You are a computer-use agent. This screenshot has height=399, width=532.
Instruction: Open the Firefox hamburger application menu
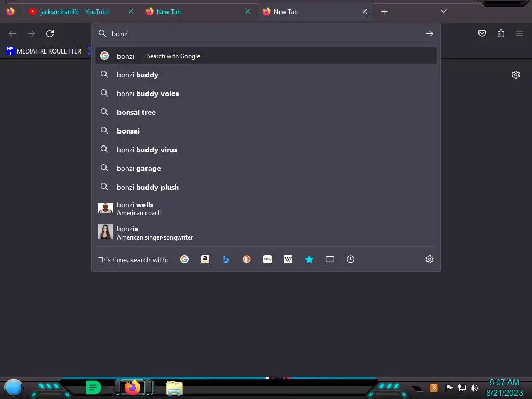tap(520, 33)
